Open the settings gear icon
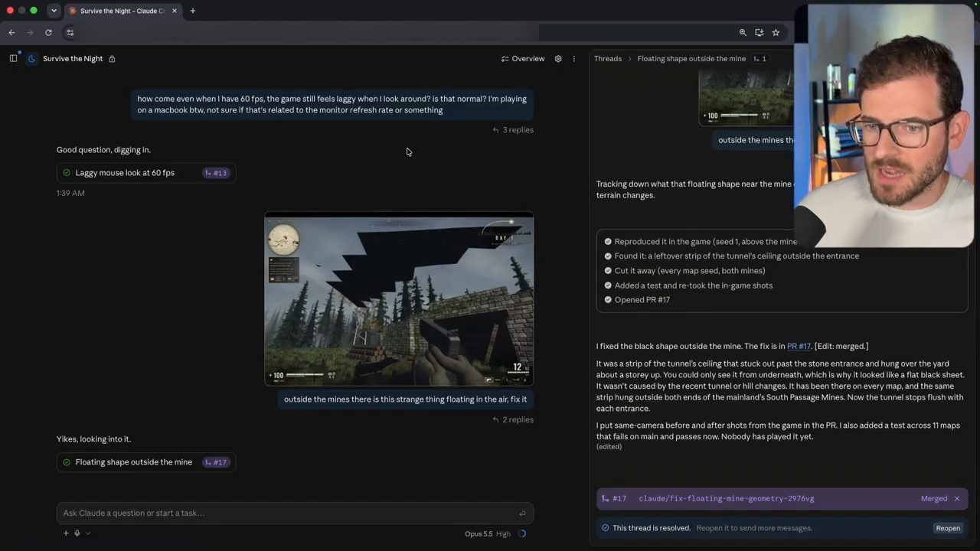Viewport: 980px width, 551px height. pos(558,59)
